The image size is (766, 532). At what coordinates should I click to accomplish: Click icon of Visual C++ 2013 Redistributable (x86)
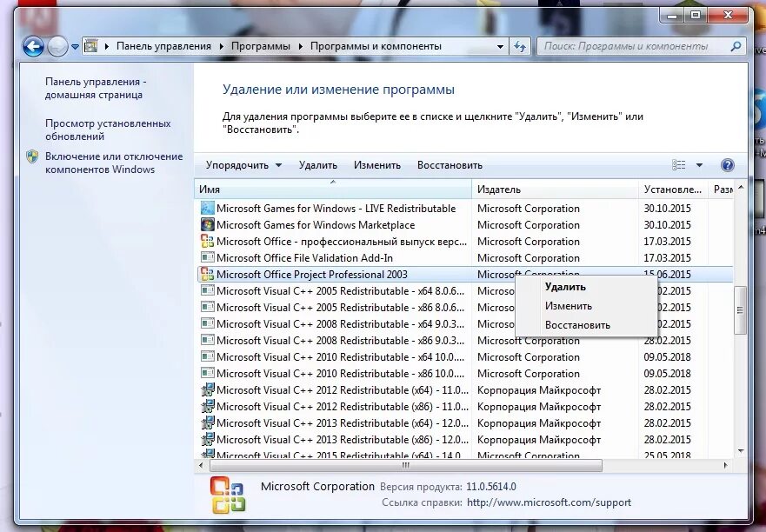(208, 439)
